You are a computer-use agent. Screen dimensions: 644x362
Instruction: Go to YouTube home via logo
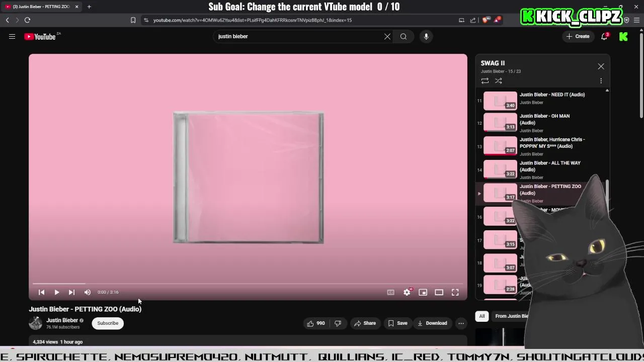pyautogui.click(x=40, y=36)
